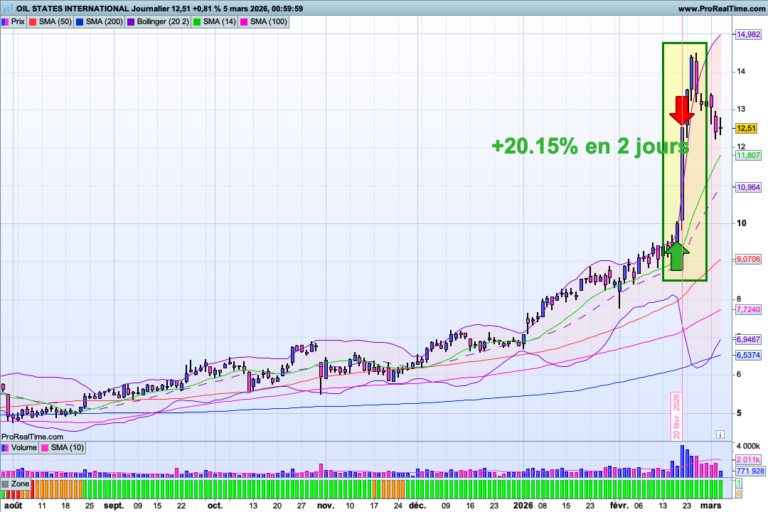Click ProRealTime.com watermark at bottom left
The image size is (768, 512).
pyautogui.click(x=32, y=436)
